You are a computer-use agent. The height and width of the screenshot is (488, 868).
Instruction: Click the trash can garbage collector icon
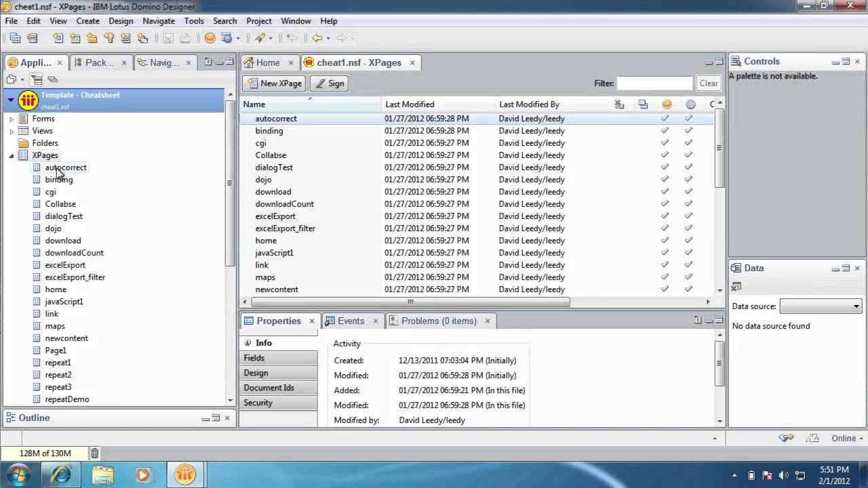pyautogui.click(x=95, y=453)
